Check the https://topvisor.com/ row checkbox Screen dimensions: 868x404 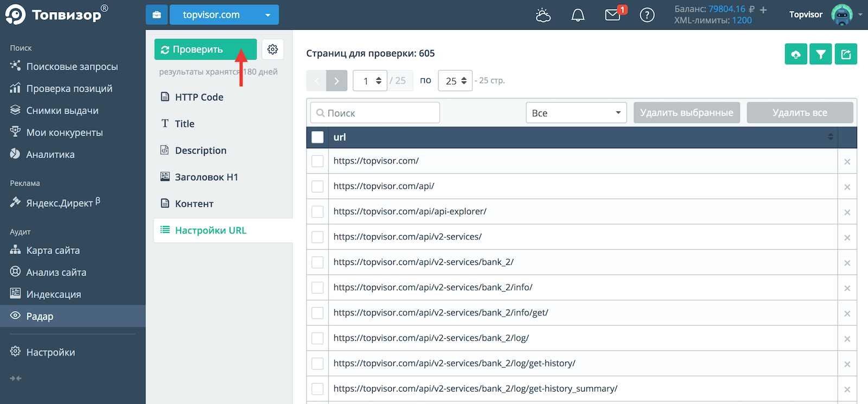pos(318,161)
